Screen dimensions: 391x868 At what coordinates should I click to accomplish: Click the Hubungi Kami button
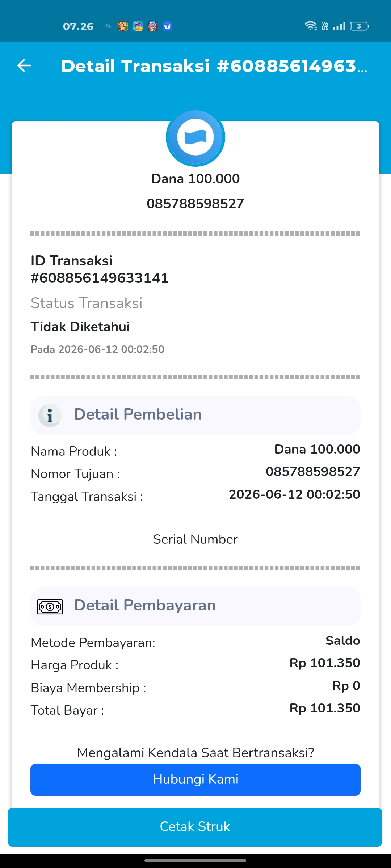[195, 779]
